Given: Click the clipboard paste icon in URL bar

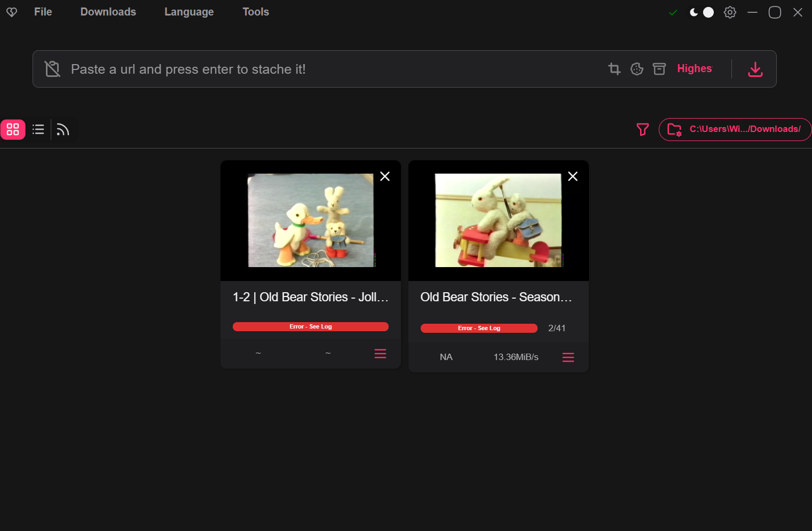Looking at the screenshot, I should pyautogui.click(x=52, y=69).
